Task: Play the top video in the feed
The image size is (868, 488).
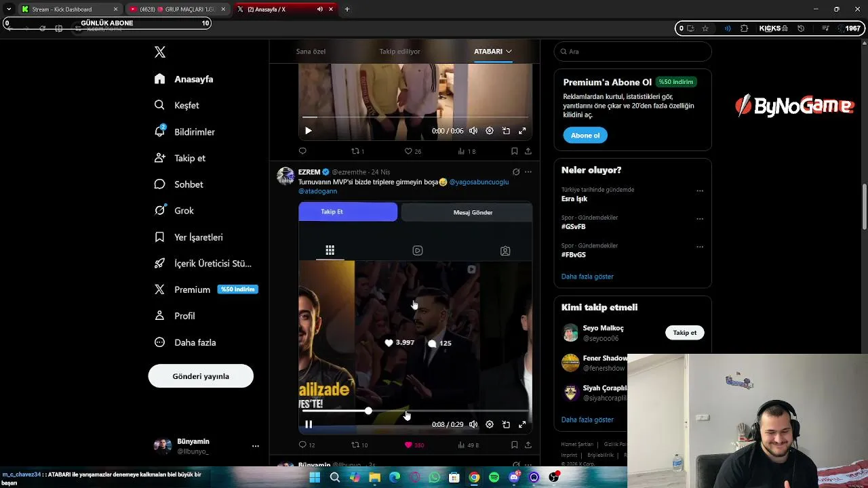Action: pyautogui.click(x=308, y=131)
